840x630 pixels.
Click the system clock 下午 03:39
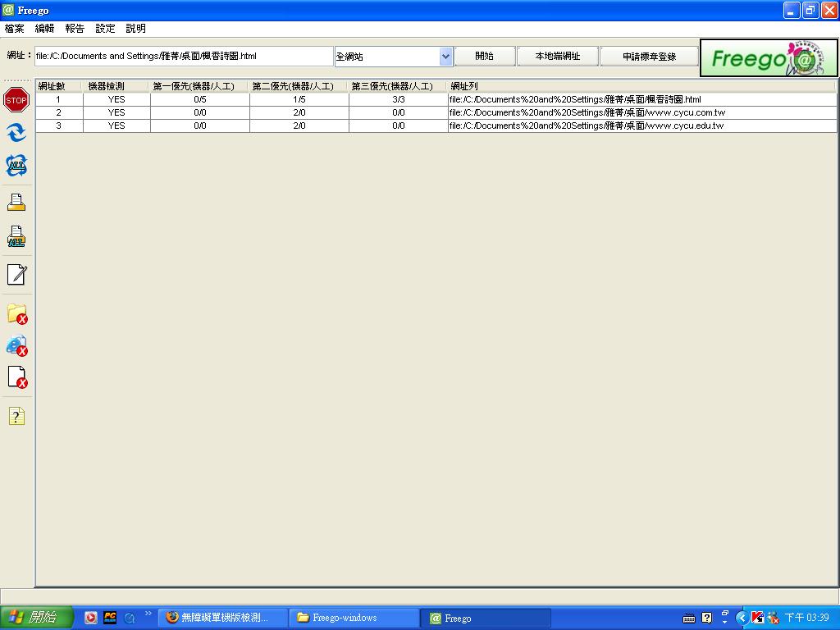(807, 618)
